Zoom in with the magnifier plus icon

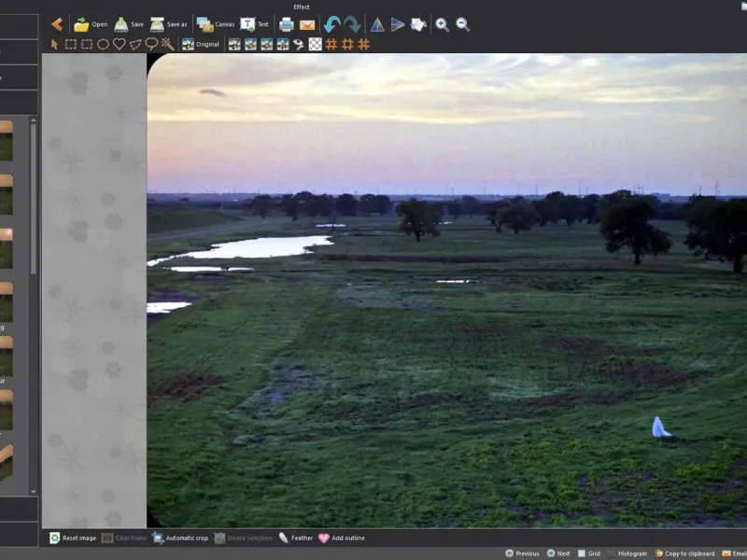442,24
